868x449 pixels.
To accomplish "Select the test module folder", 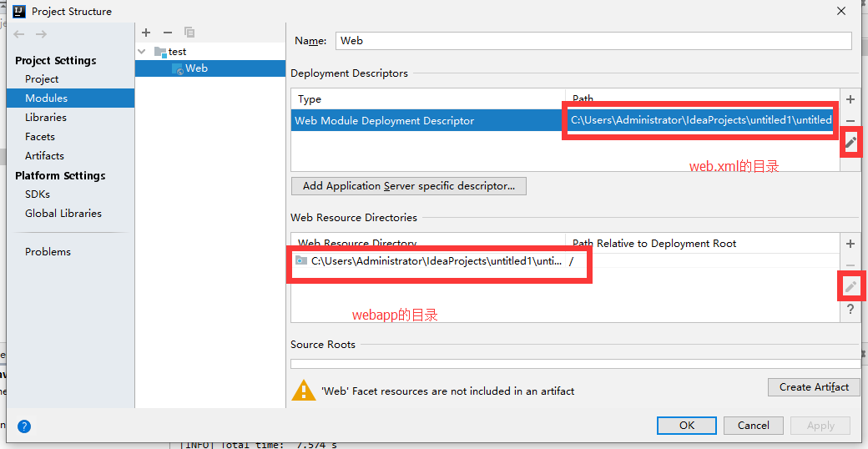I will tap(170, 52).
